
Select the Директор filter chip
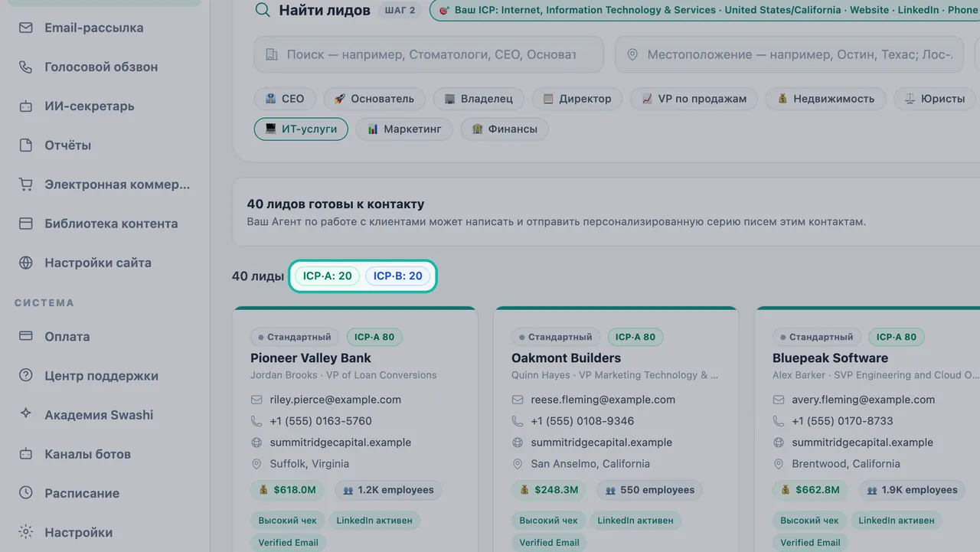pos(577,99)
